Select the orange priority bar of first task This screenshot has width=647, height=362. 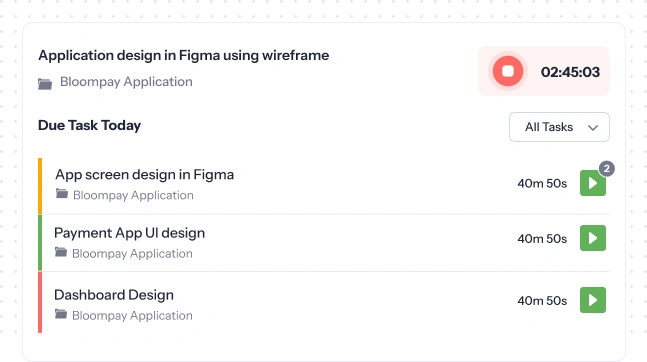click(x=40, y=186)
